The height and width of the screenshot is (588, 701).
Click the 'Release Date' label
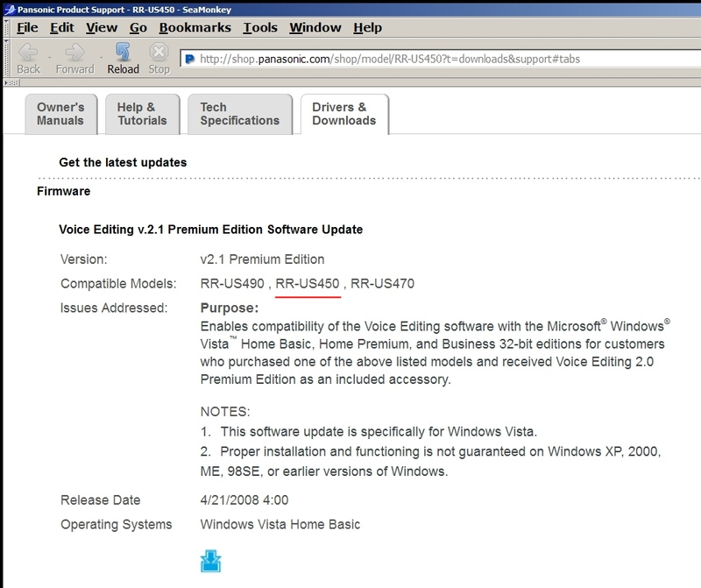(x=101, y=499)
